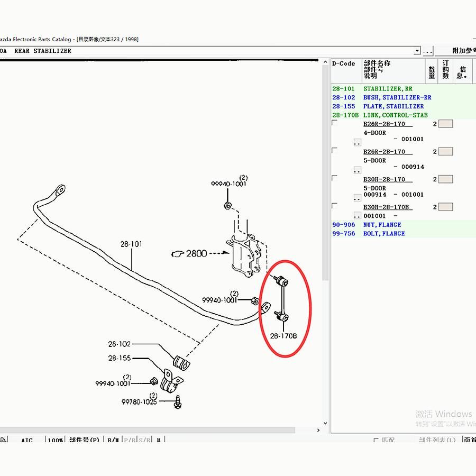Image resolution: width=476 pixels, height=476 pixels.
Task: Check the B30H-28-170B part checkbox
Action: pos(334,206)
